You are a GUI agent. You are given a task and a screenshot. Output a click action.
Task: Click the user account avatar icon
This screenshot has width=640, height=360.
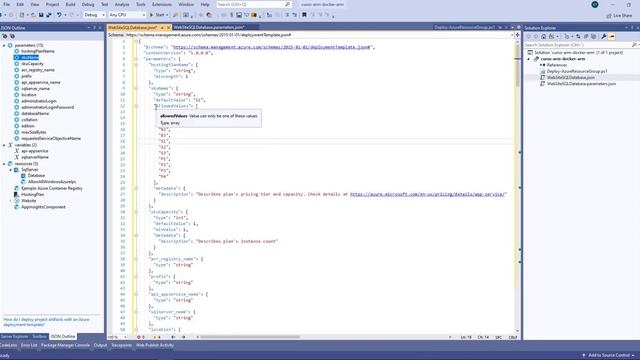tap(595, 4)
